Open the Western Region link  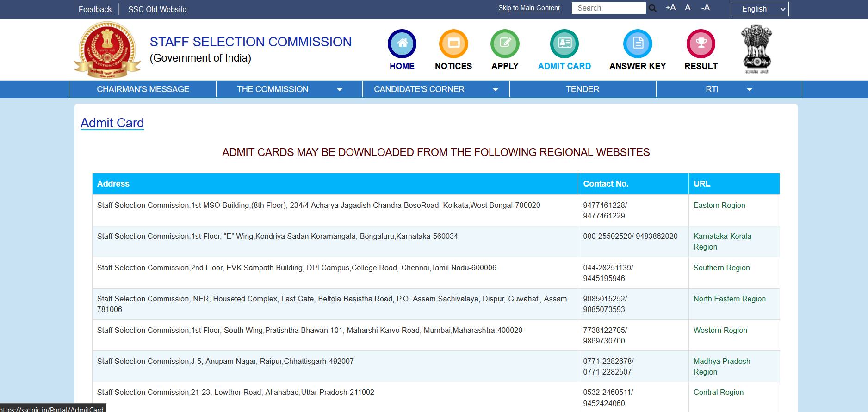point(720,330)
